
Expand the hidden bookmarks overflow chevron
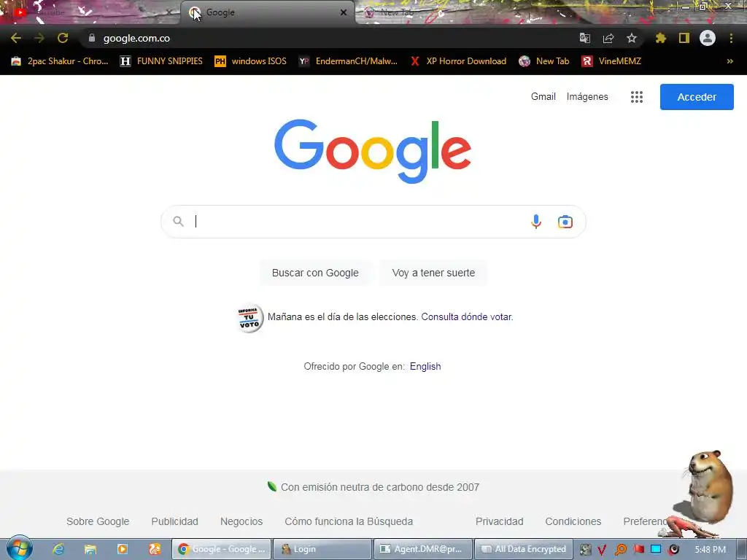tap(729, 61)
